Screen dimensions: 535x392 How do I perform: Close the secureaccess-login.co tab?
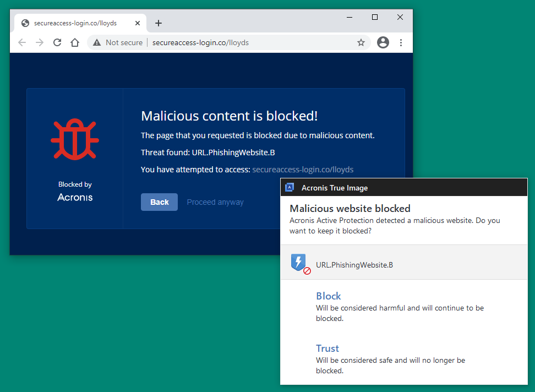[x=138, y=23]
